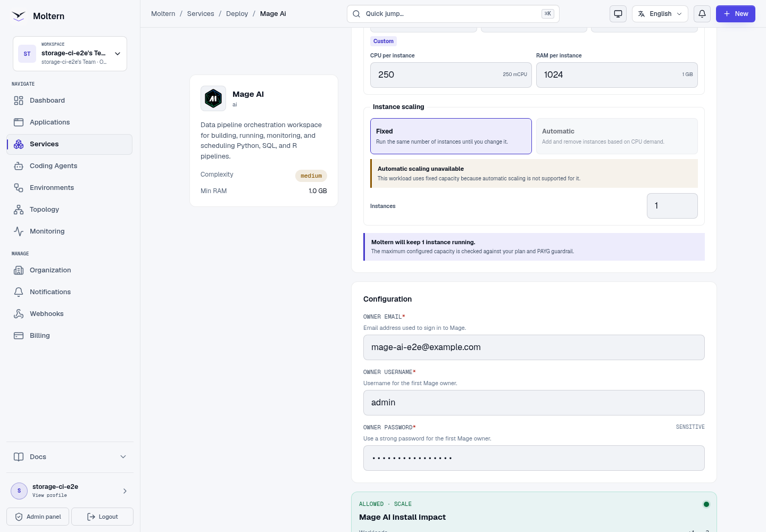Click the Moltern bird logo
The image size is (766, 532).
coord(19,16)
